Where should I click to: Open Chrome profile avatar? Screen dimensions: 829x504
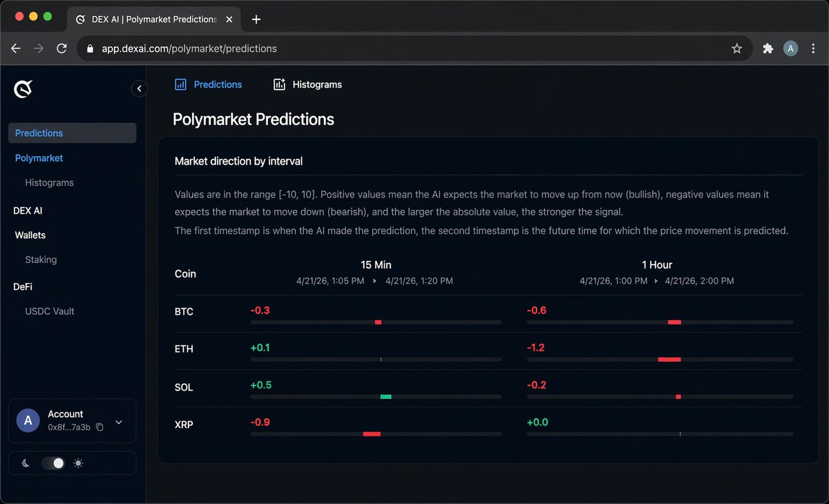[x=790, y=48]
